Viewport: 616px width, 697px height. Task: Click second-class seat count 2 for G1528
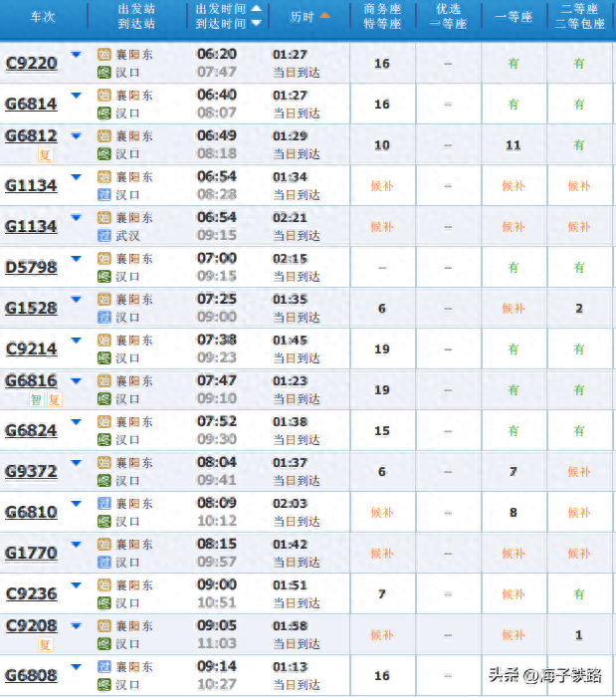pos(579,309)
